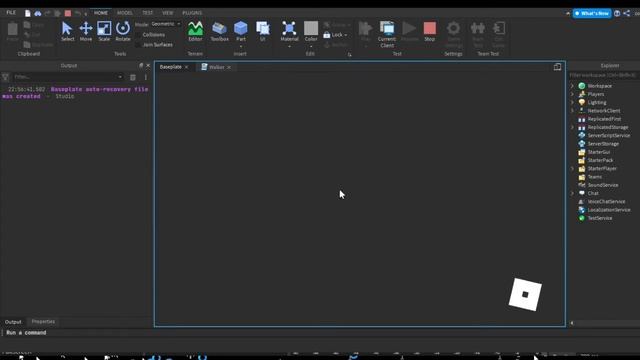
Task: Open the Material picker
Action: (x=289, y=31)
